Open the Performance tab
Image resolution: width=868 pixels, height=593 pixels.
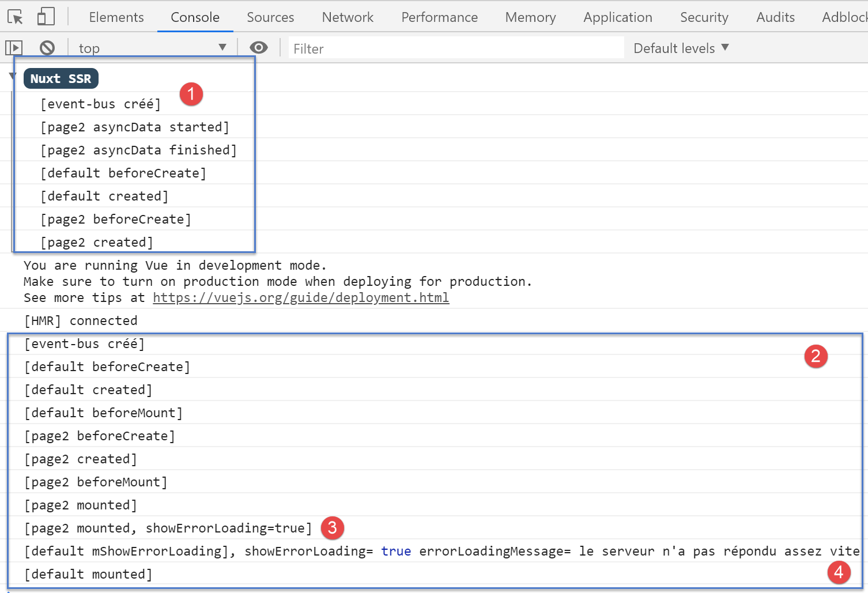tap(439, 17)
